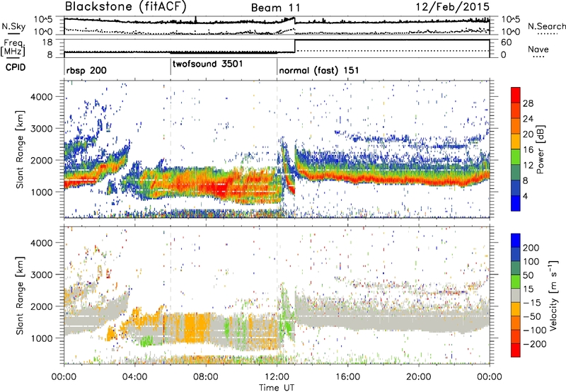Click the '20:00' time axis tick
The image size is (566, 392).
pos(418,377)
